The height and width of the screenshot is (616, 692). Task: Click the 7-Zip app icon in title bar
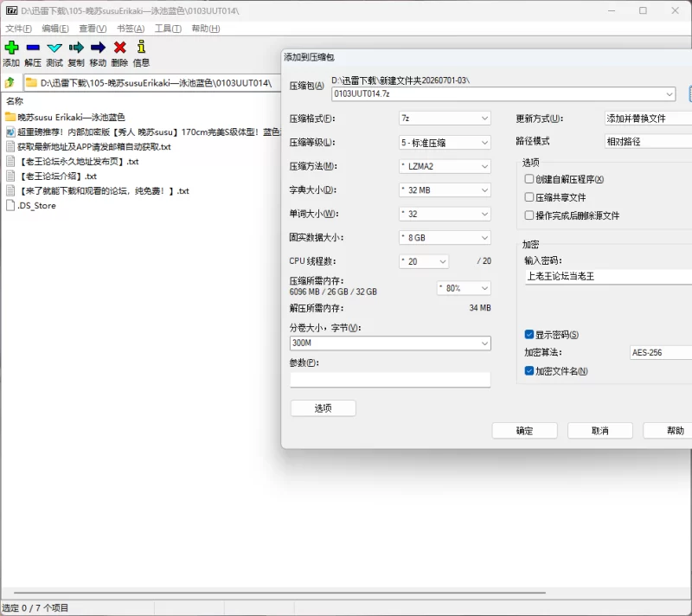coord(11,10)
